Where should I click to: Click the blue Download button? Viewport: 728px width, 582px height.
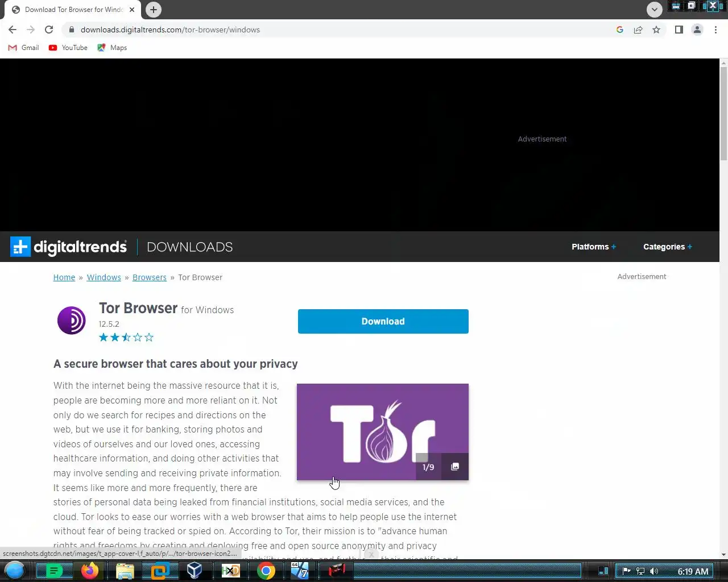(x=383, y=321)
